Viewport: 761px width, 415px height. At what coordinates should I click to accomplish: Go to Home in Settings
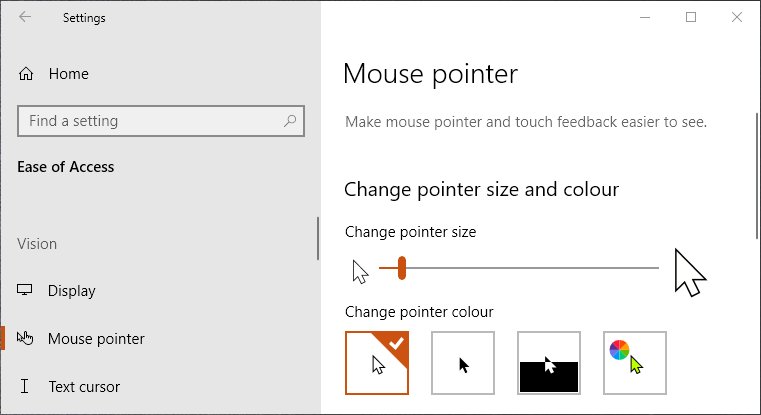click(68, 74)
